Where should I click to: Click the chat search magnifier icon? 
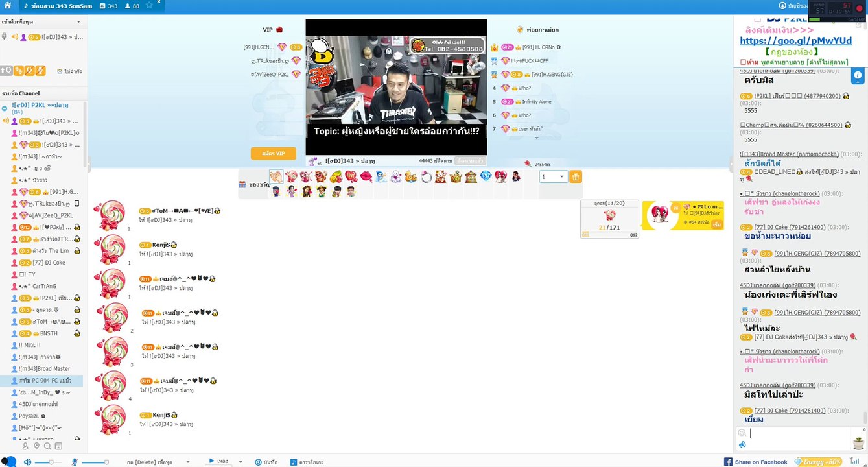coord(742,433)
